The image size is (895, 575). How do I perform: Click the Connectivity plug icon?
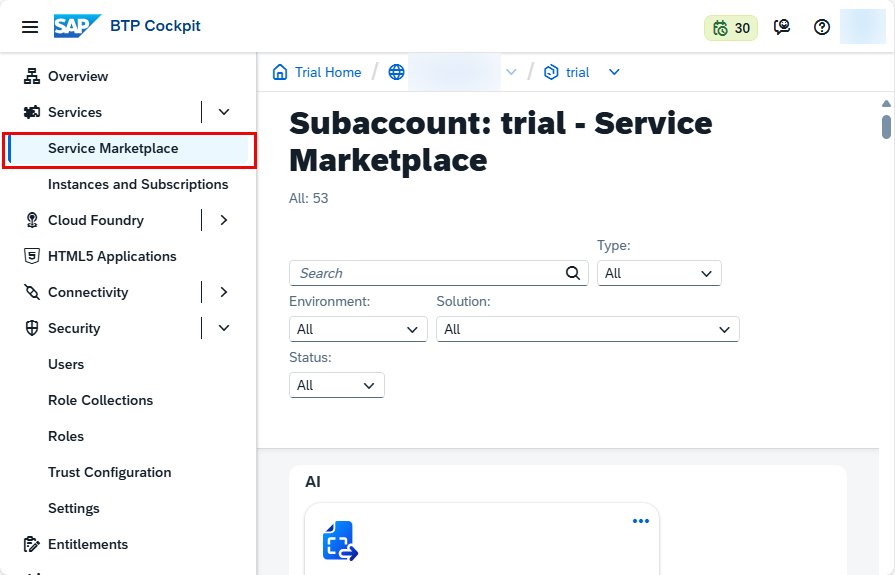point(32,292)
